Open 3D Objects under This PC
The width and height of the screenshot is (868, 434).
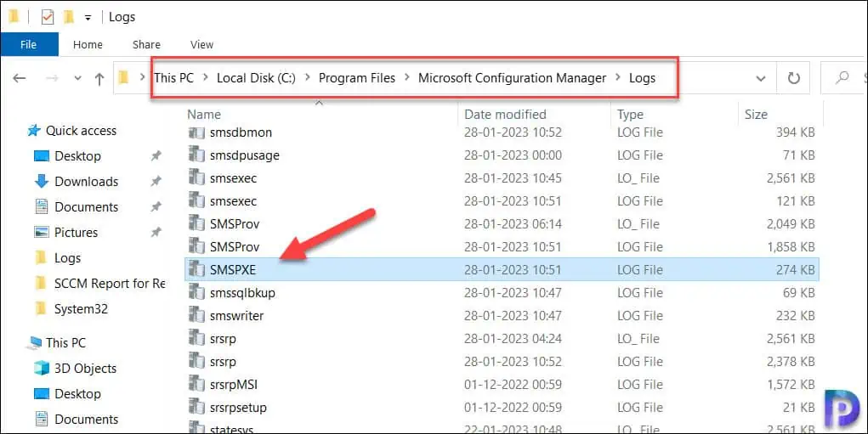(85, 369)
